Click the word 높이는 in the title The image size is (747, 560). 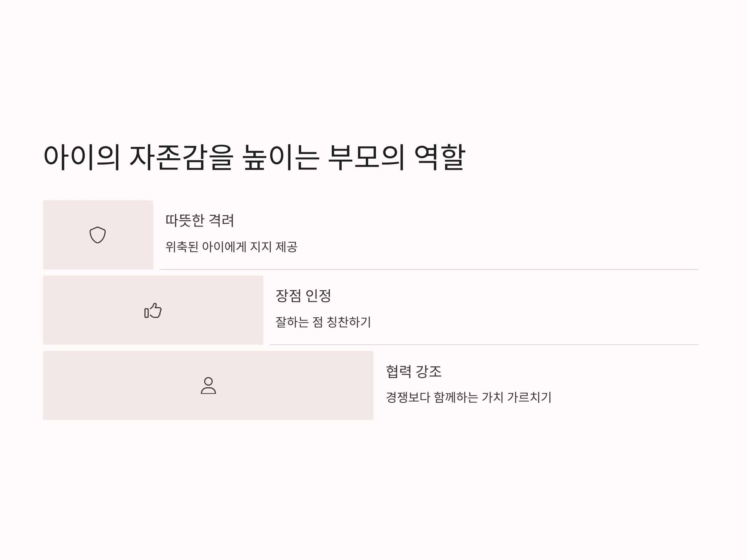pos(281,157)
